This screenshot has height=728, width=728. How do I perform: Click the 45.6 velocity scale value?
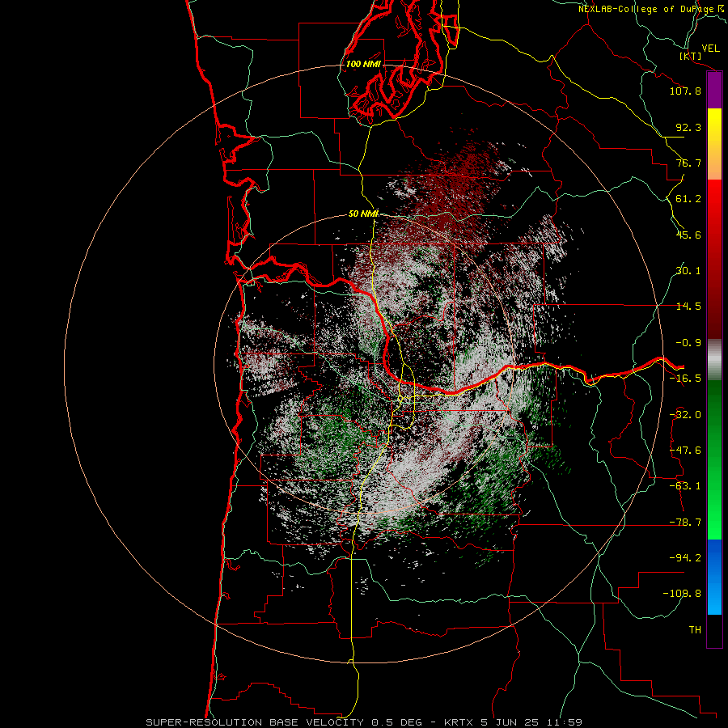pyautogui.click(x=688, y=235)
